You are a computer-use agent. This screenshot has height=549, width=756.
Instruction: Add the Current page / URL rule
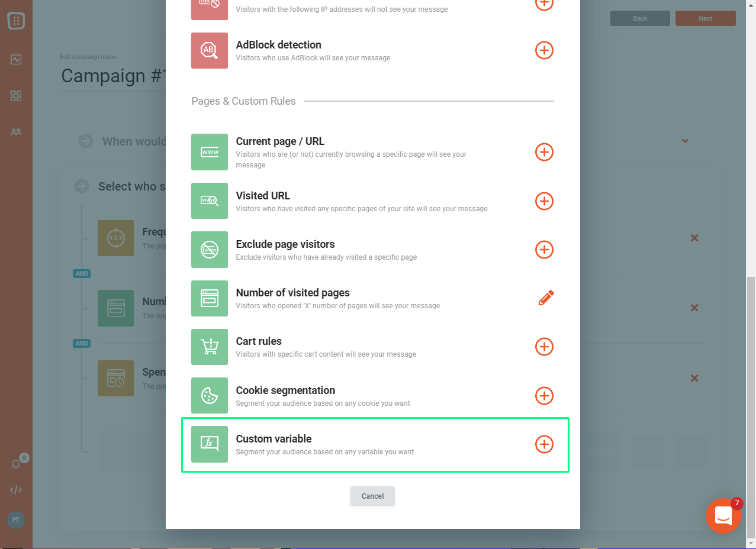544,152
